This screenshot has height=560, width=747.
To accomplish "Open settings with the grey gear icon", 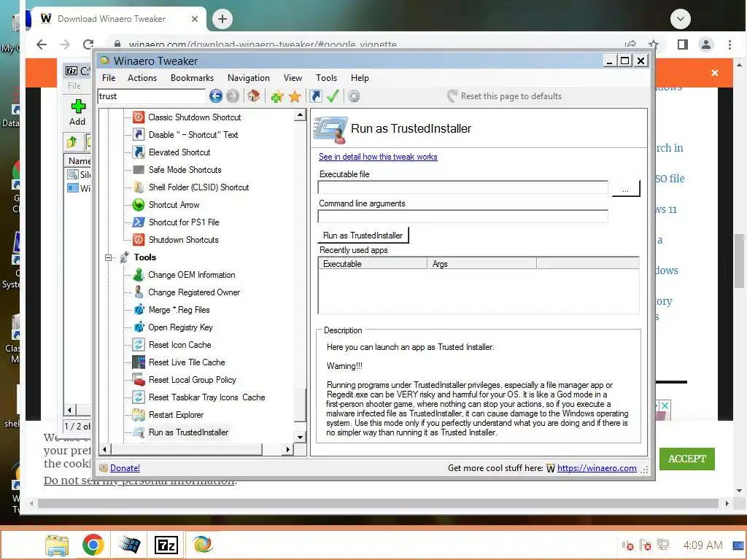I will tap(354, 96).
